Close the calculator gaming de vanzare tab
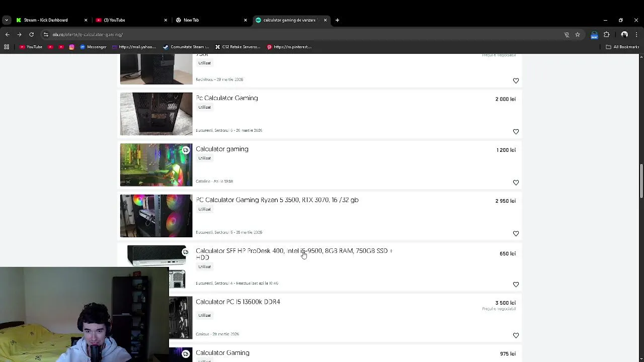This screenshot has width=644, height=362. [325, 20]
